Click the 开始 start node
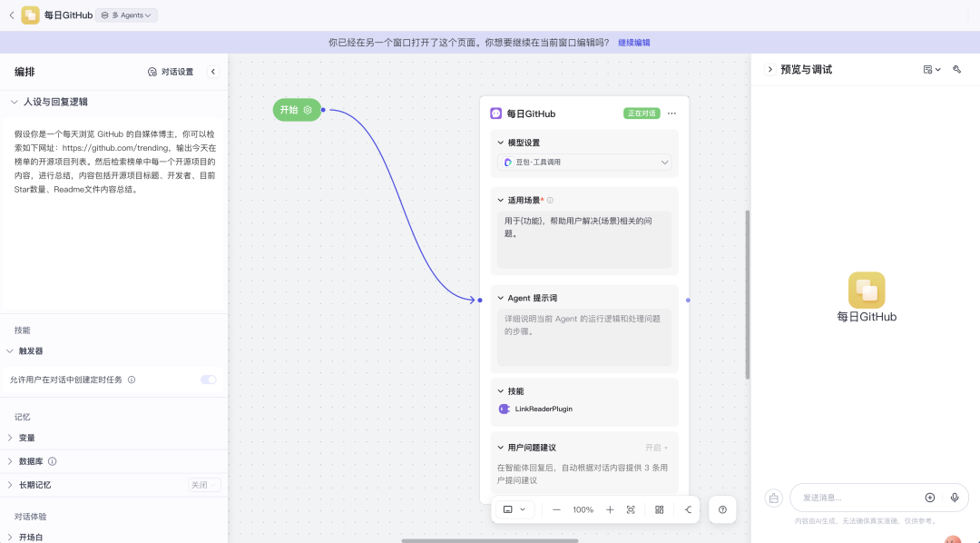980x543 pixels. coord(297,110)
